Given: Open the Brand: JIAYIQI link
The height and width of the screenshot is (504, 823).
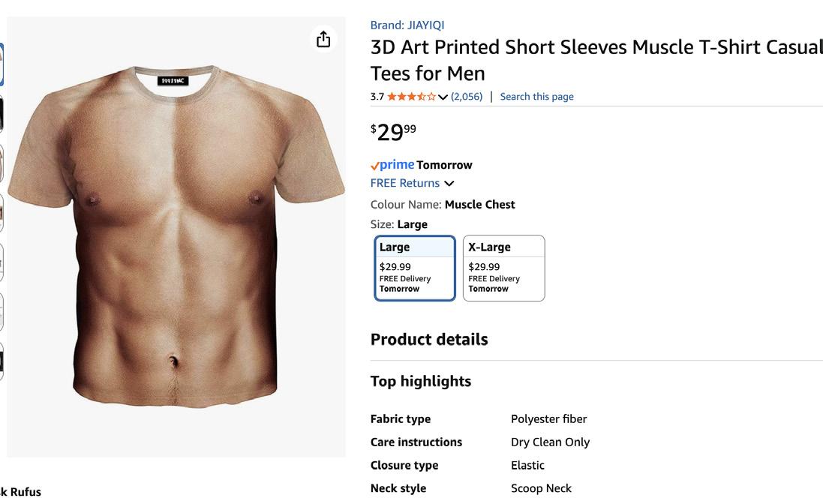Looking at the screenshot, I should tap(407, 25).
